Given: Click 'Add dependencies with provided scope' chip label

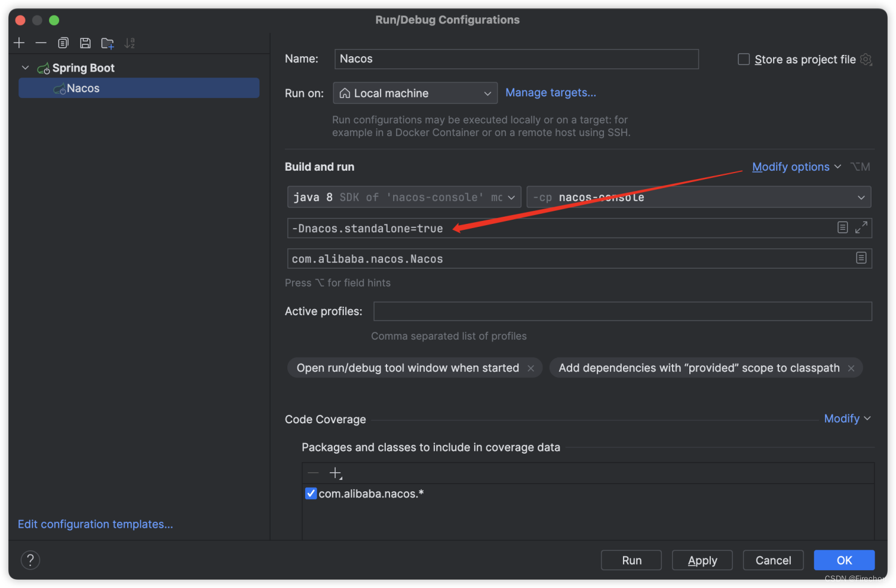Looking at the screenshot, I should click(x=699, y=368).
